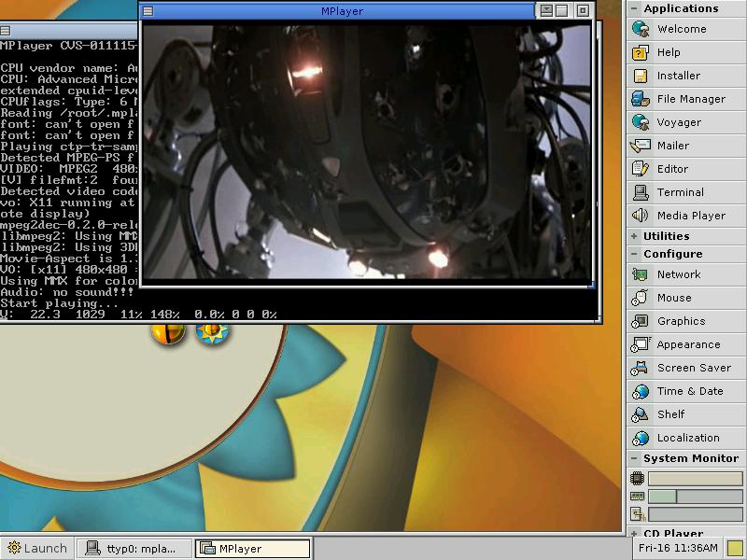
Task: Expand the Utilities section
Action: pos(634,236)
